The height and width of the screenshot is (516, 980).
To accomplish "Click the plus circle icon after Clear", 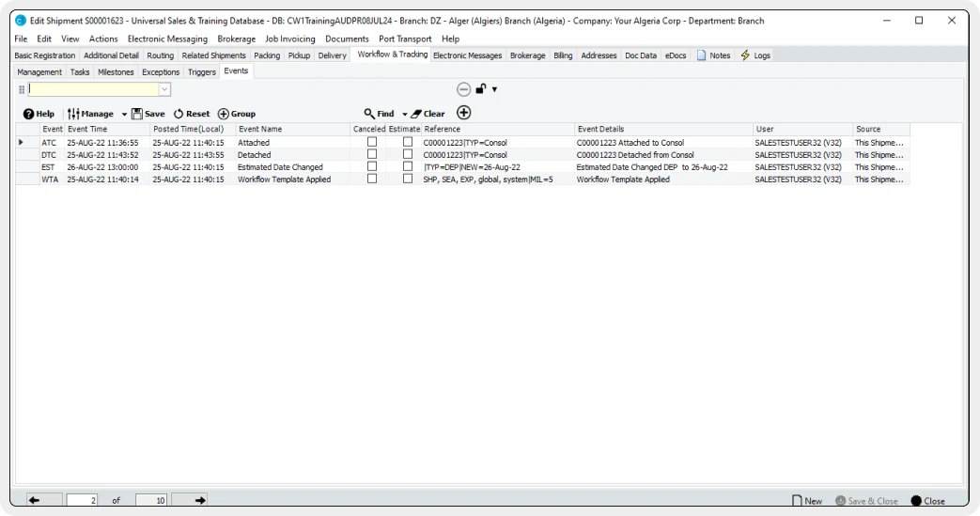I will click(x=463, y=113).
